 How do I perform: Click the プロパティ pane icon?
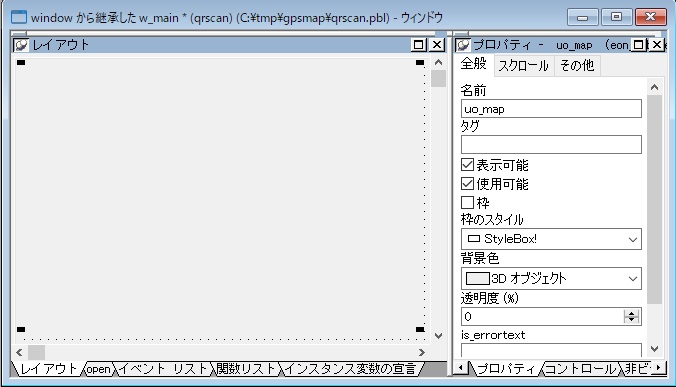tap(463, 45)
